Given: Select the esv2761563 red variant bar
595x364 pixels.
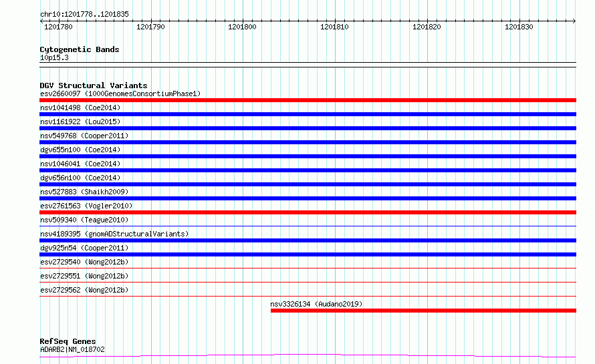Looking at the screenshot, I should point(308,212).
